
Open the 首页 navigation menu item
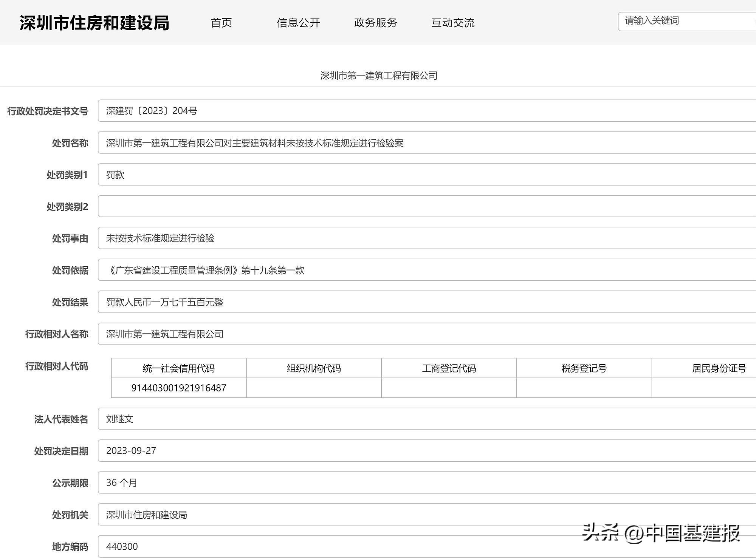click(222, 23)
